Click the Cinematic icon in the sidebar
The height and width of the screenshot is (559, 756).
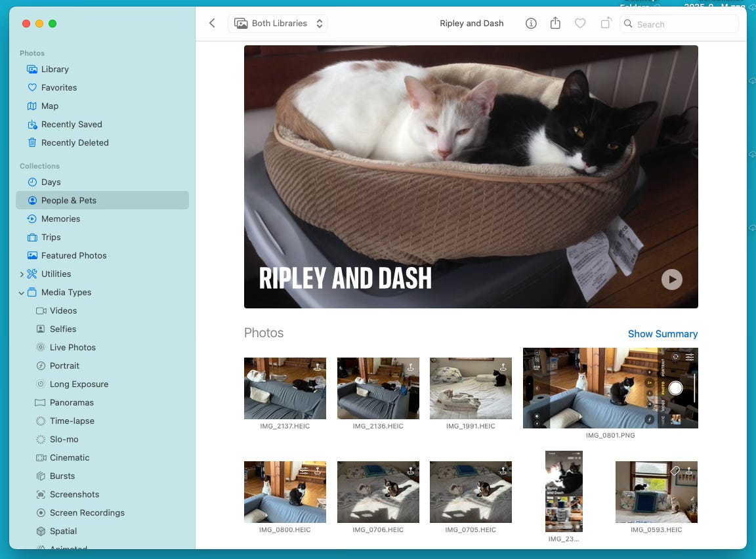[x=41, y=458]
